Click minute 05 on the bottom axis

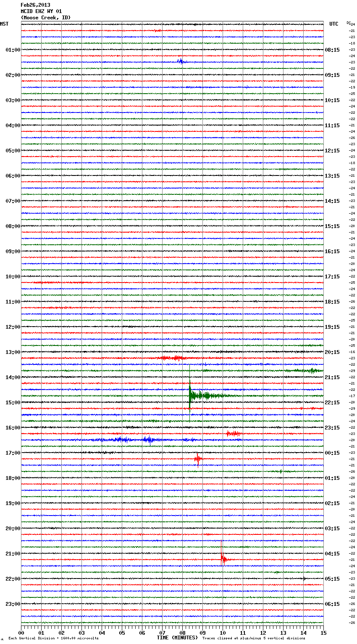(122, 633)
